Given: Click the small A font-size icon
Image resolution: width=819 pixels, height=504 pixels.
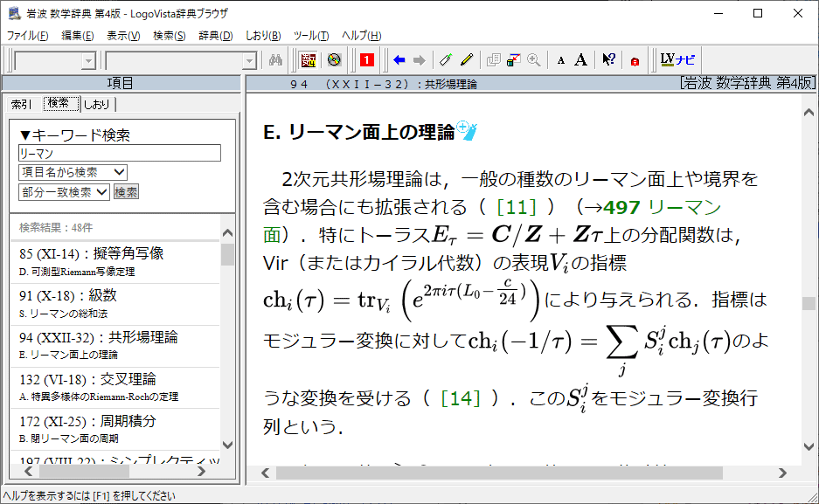Looking at the screenshot, I should (561, 60).
